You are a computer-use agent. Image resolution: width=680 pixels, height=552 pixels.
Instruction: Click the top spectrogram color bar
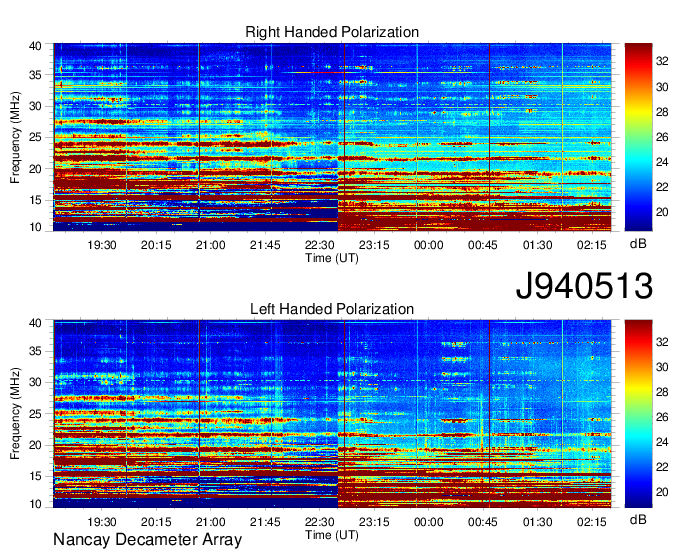[x=638, y=137]
